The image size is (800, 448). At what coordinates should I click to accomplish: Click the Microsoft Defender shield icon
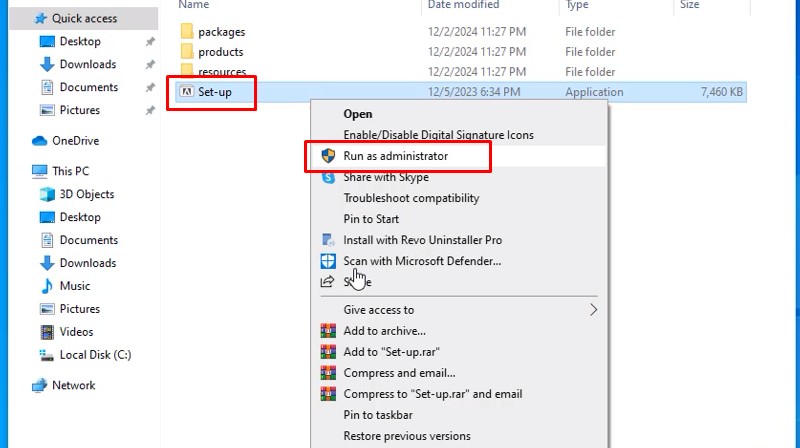(x=327, y=261)
